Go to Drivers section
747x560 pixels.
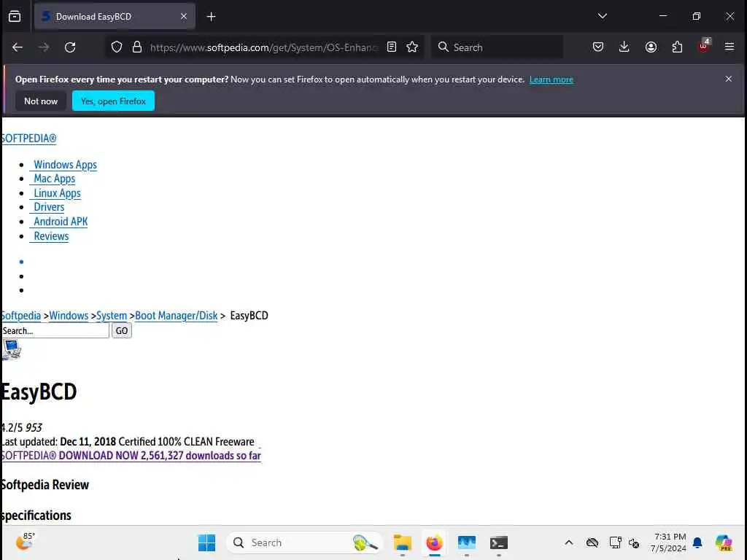click(x=49, y=207)
